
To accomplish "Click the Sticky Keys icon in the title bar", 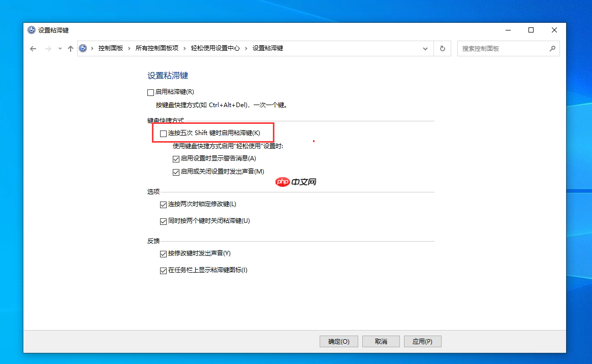I will click(31, 30).
